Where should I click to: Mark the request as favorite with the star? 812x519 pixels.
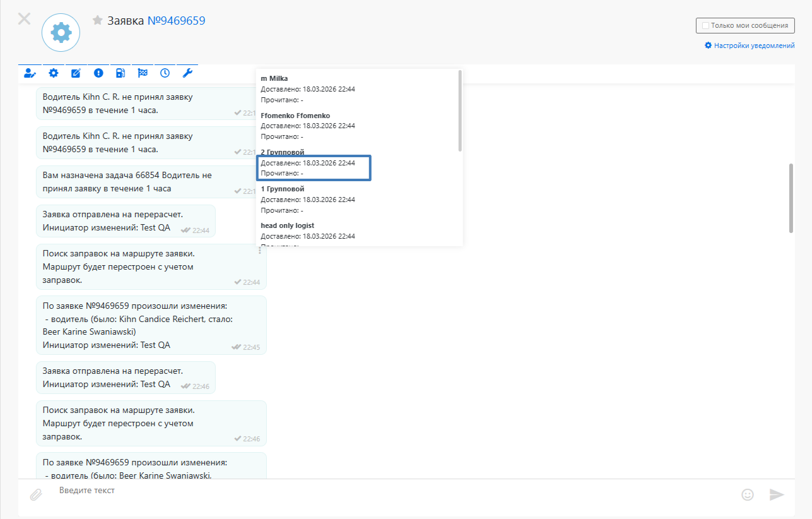click(98, 21)
